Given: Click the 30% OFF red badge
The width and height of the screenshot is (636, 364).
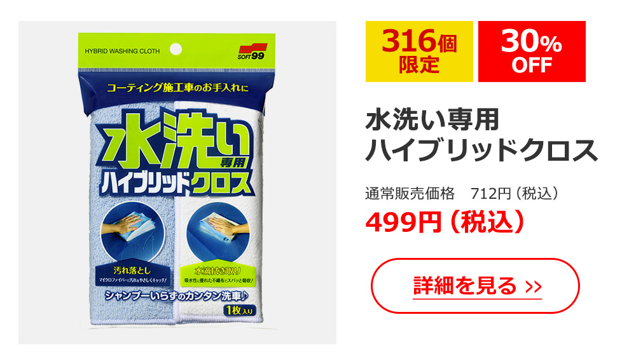Looking at the screenshot, I should click(532, 51).
